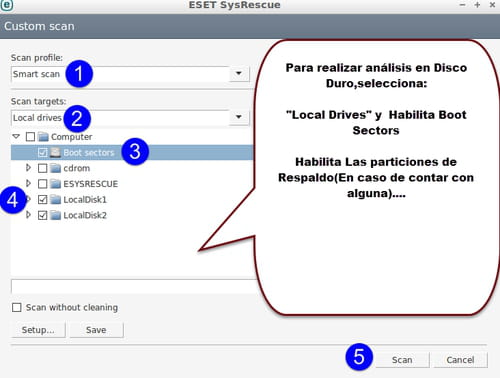
Task: Check the Computer checkbox
Action: pyautogui.click(x=30, y=137)
